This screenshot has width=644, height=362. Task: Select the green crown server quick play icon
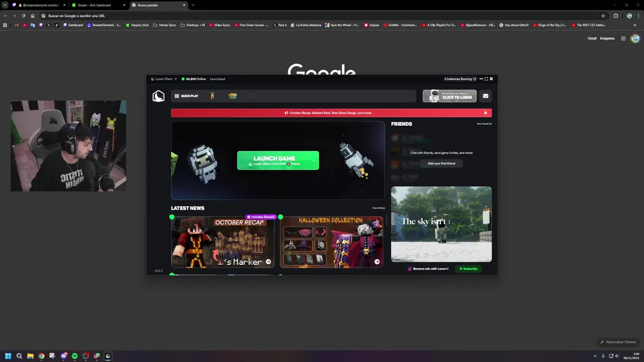[x=232, y=96]
